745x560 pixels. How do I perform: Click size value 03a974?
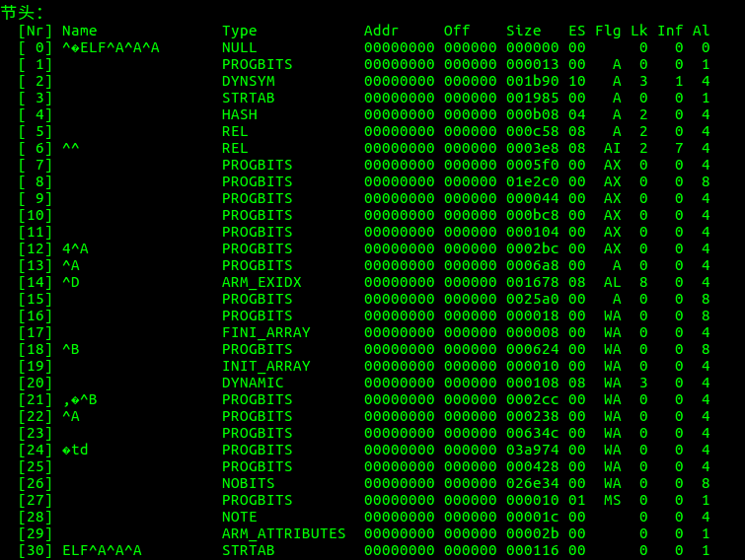[532, 450]
